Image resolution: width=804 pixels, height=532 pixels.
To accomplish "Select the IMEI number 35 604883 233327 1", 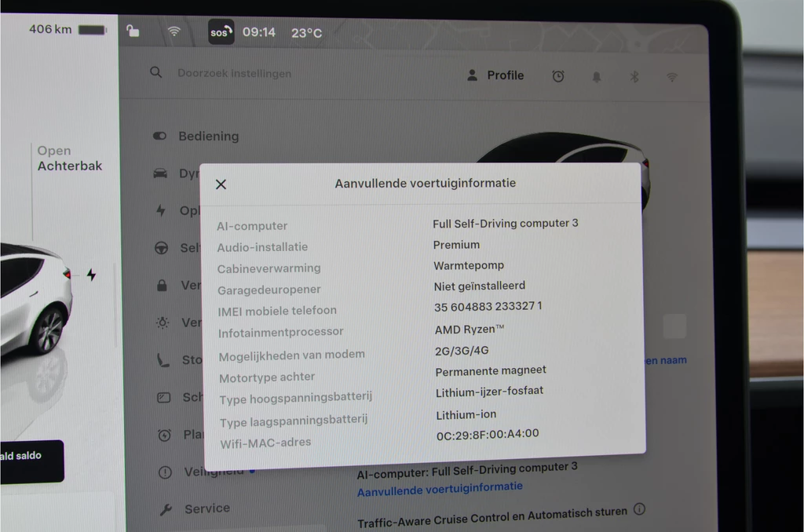I will tap(488, 307).
